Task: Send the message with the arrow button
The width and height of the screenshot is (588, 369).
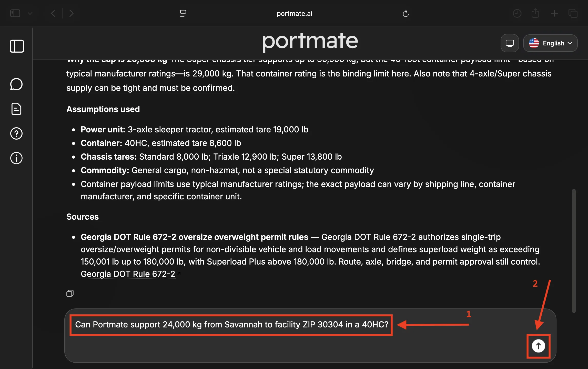Action: 538,346
